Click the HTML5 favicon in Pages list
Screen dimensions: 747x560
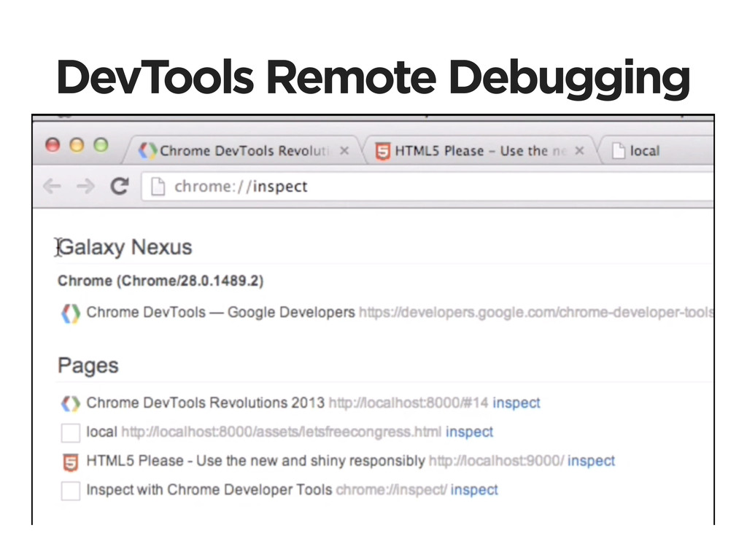[x=70, y=462]
